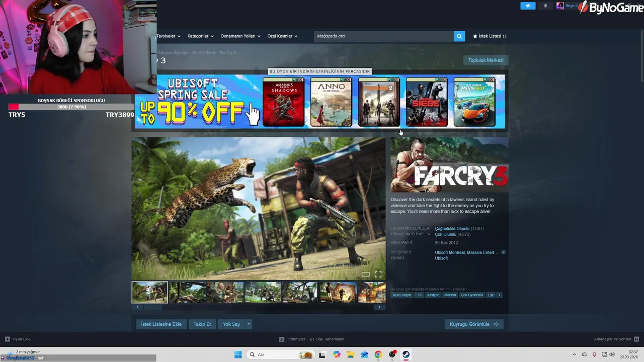The height and width of the screenshot is (362, 644).
Task: Select the sixth screenshot thumbnail
Action: coord(339,292)
